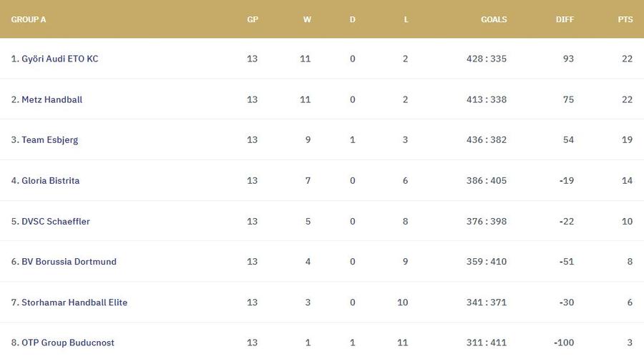Sort by the DIFF column header
644x359 pixels.
[x=565, y=19]
